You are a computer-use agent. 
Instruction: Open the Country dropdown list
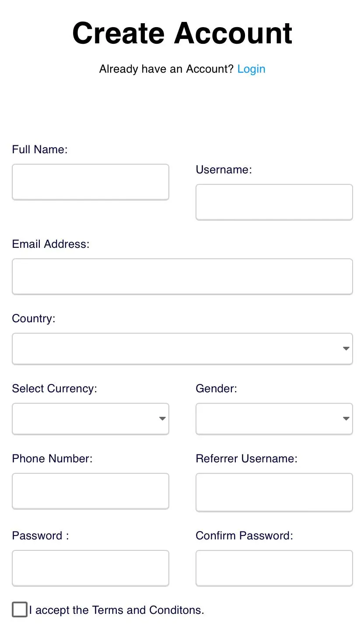click(x=182, y=349)
